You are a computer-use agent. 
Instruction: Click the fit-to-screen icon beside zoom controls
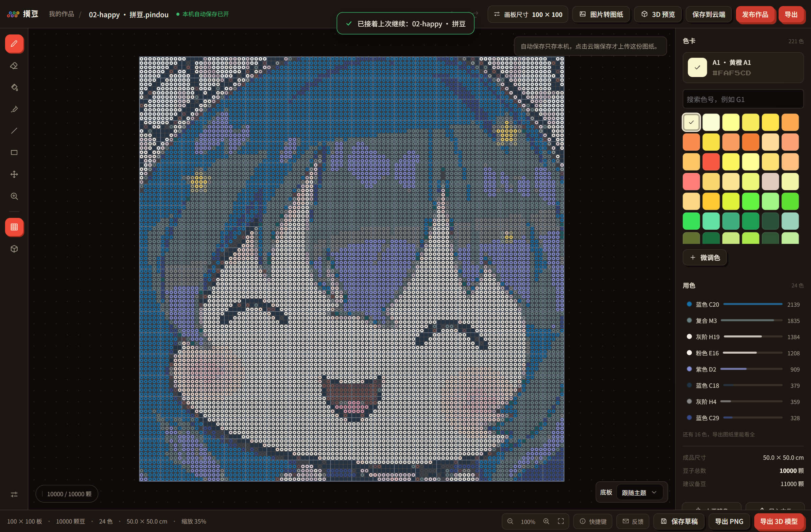pyautogui.click(x=561, y=522)
